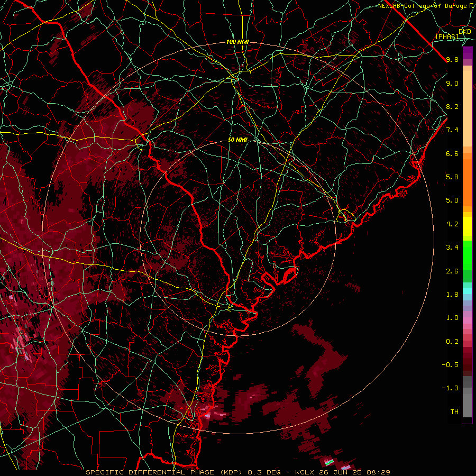This screenshot has width=476, height=476.
Task: Select the 5.8 legend value
Action: [x=452, y=177]
